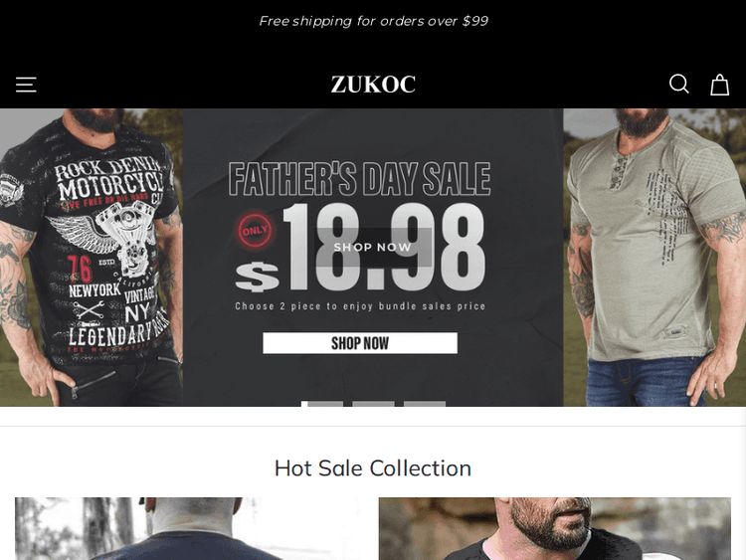Click the green henley shirt image

click(x=654, y=258)
